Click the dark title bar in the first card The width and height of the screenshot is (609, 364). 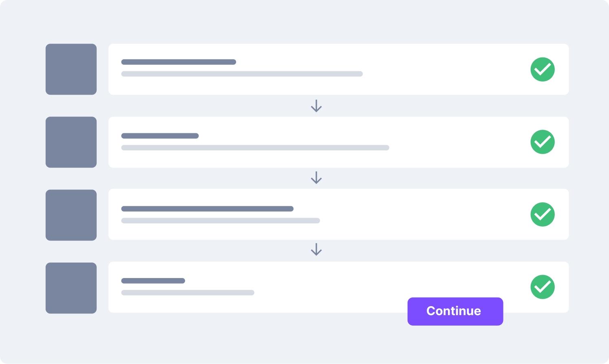point(179,62)
